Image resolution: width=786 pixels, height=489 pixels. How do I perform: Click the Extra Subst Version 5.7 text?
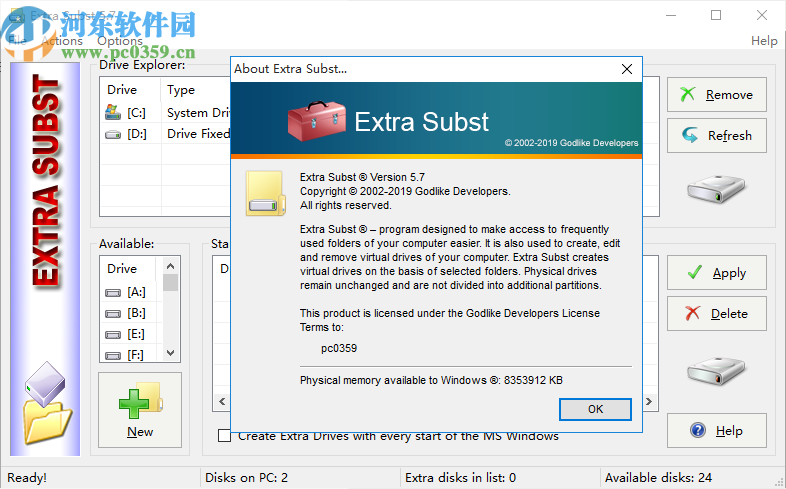[x=362, y=177]
